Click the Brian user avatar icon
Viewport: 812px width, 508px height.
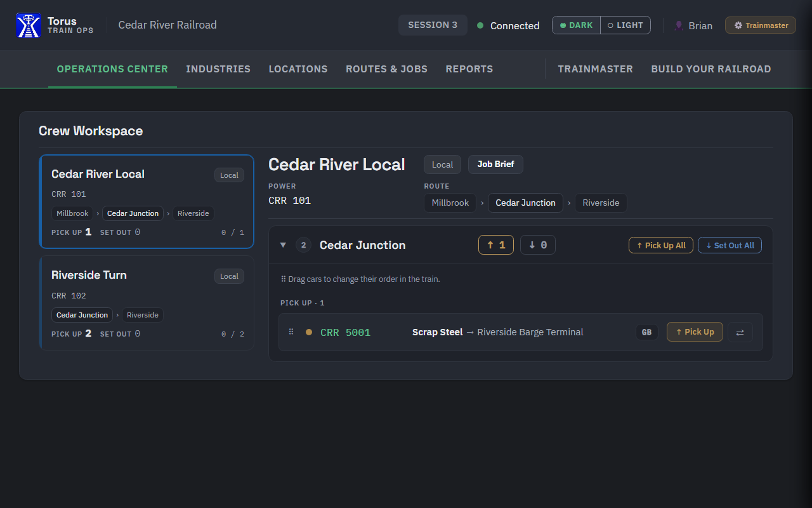[x=679, y=25]
